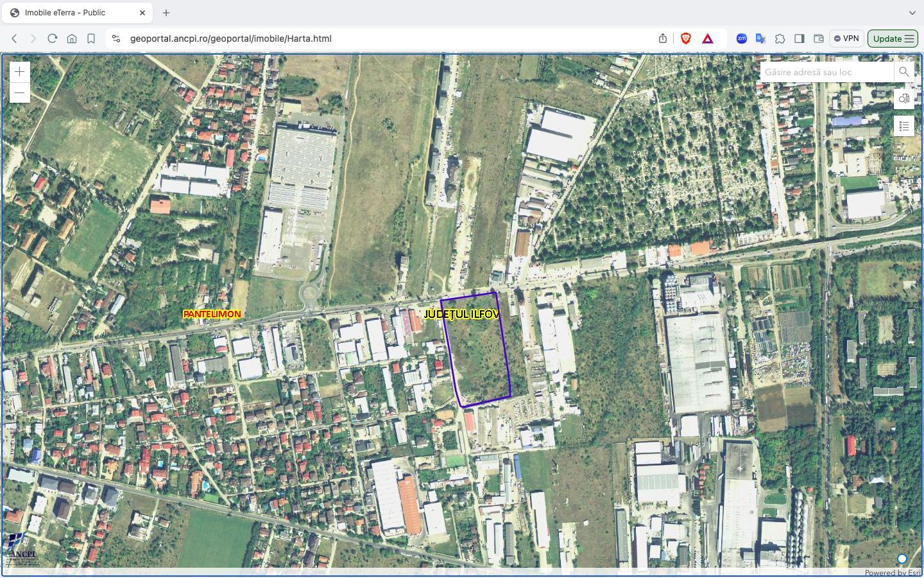Viewport: 924px width, 578px height.
Task: Open the Extensions puzzle-piece menu
Action: pyautogui.click(x=780, y=39)
